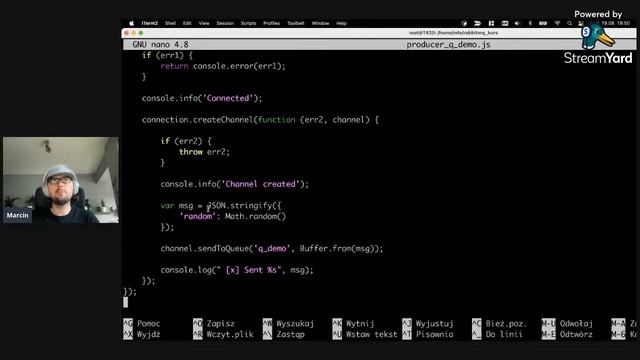Viewport: 640px width, 360px height.
Task: Click the M-E Odtwórz redo shortcut
Action: pyautogui.click(x=567, y=334)
